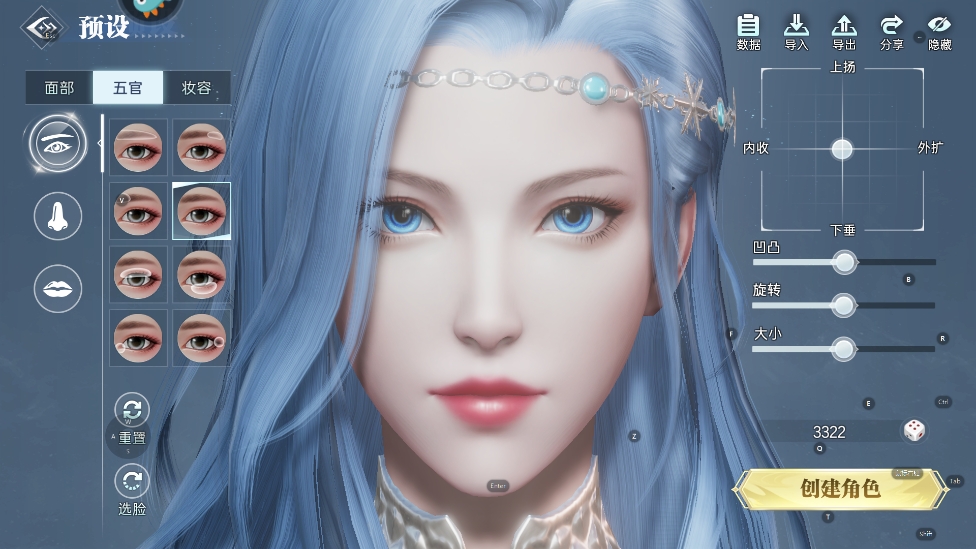Roll the random dice icon

tap(914, 431)
